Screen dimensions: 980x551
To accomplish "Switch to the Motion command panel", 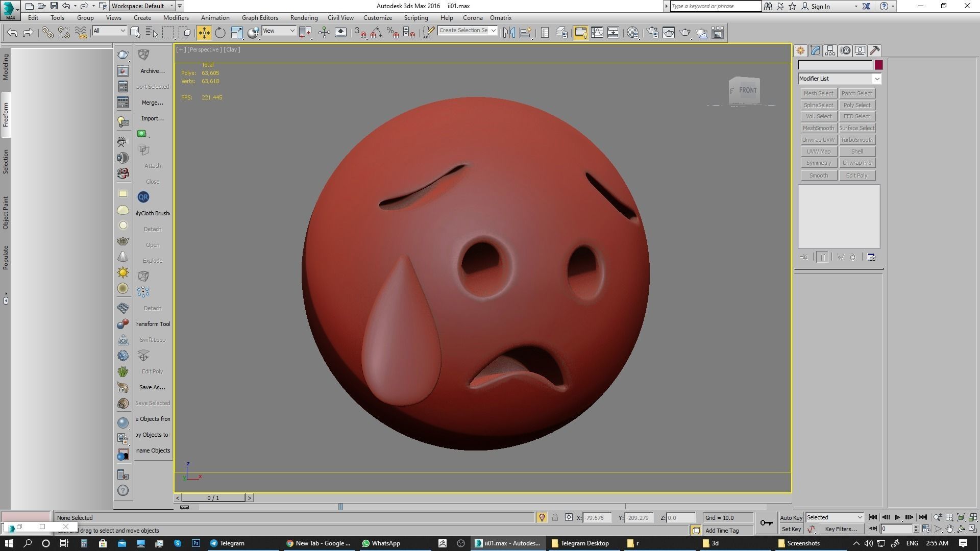I will point(846,51).
